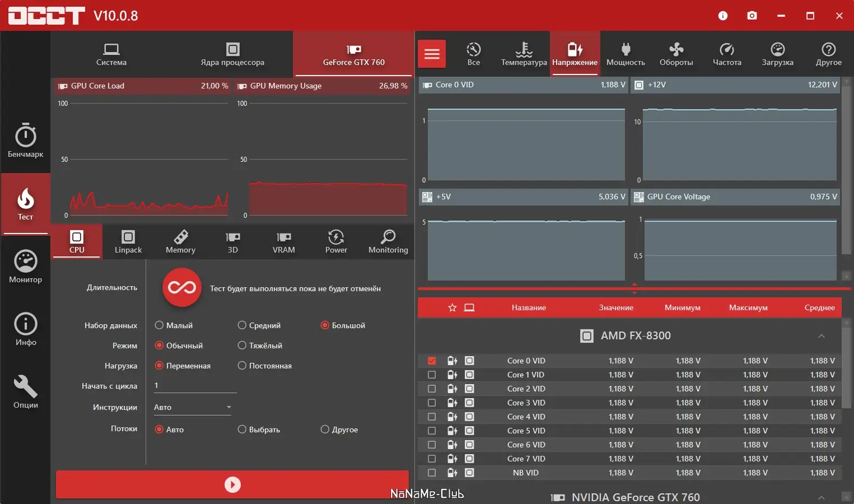854x504 pixels.
Task: Select Обычный mode radio
Action: 159,346
